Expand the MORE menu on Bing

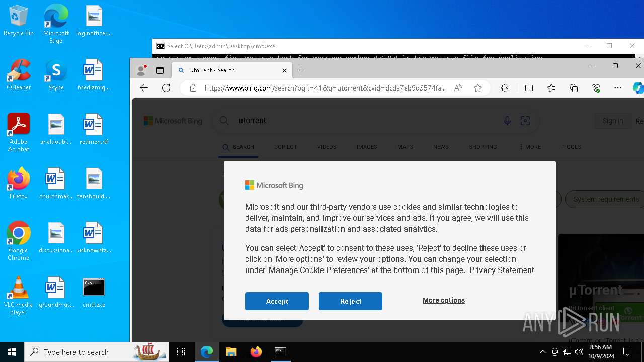[x=530, y=147]
